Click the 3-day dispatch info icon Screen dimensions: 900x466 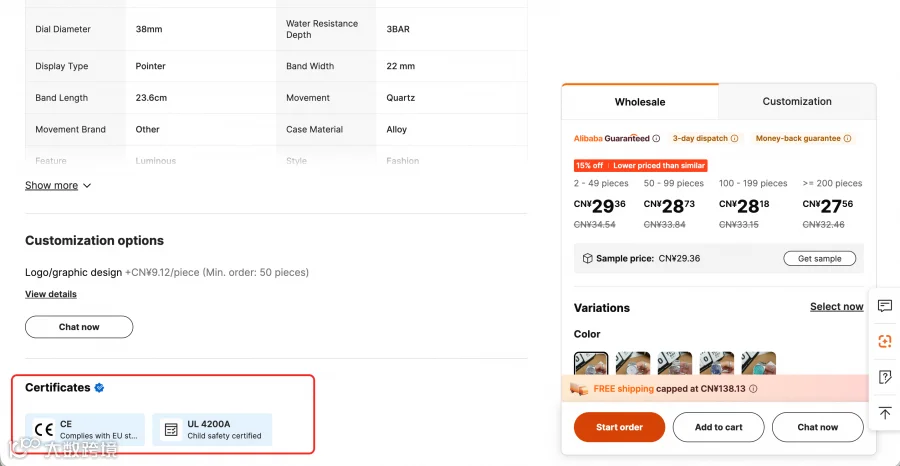coord(734,138)
